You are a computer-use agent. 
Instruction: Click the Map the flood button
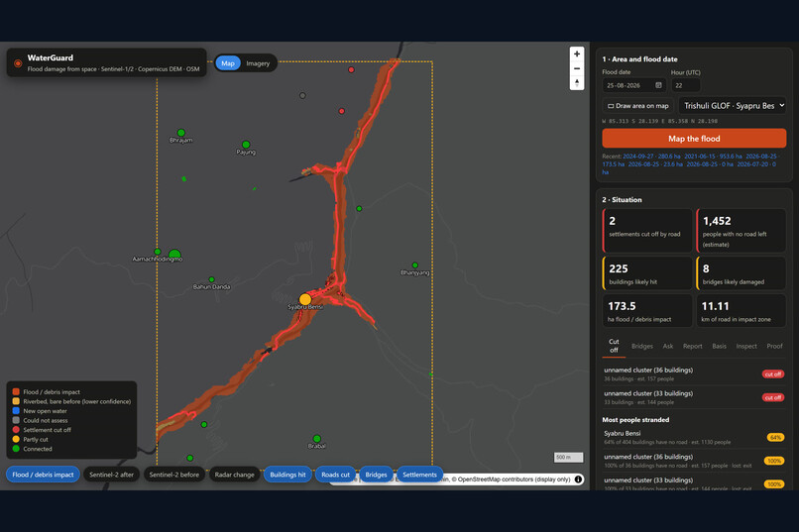tap(694, 139)
